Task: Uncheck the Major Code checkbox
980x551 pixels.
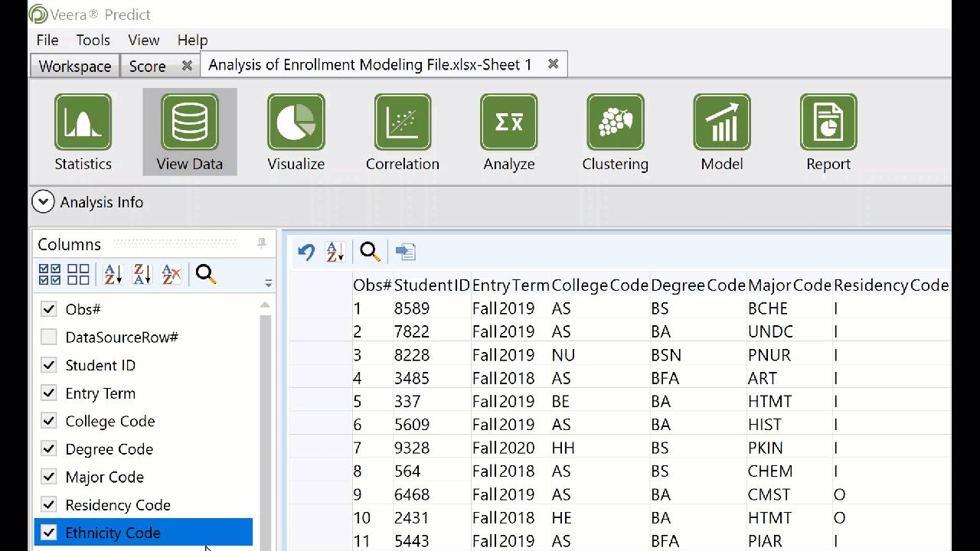Action: 49,477
